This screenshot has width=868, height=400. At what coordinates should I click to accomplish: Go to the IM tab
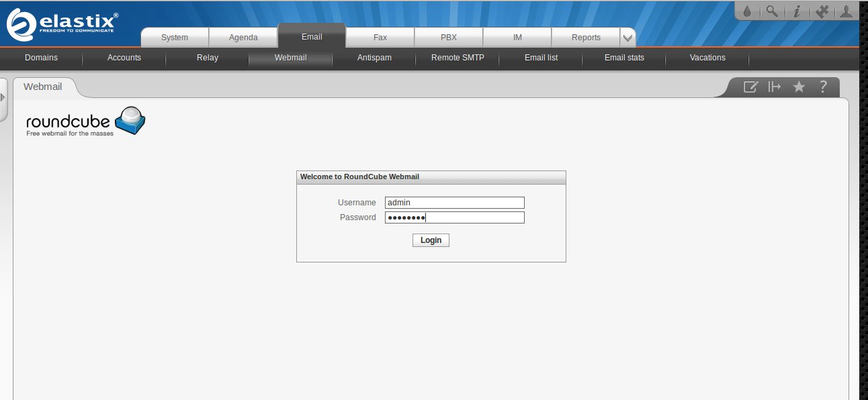(517, 38)
